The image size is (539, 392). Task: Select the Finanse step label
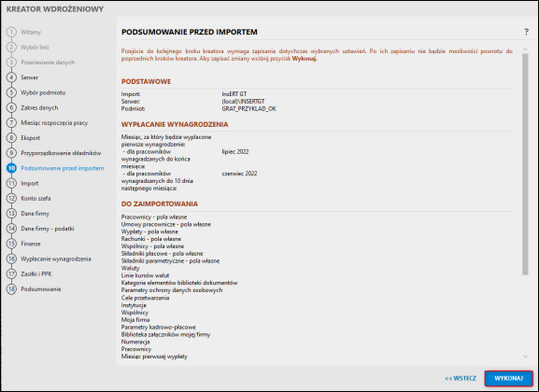click(31, 244)
